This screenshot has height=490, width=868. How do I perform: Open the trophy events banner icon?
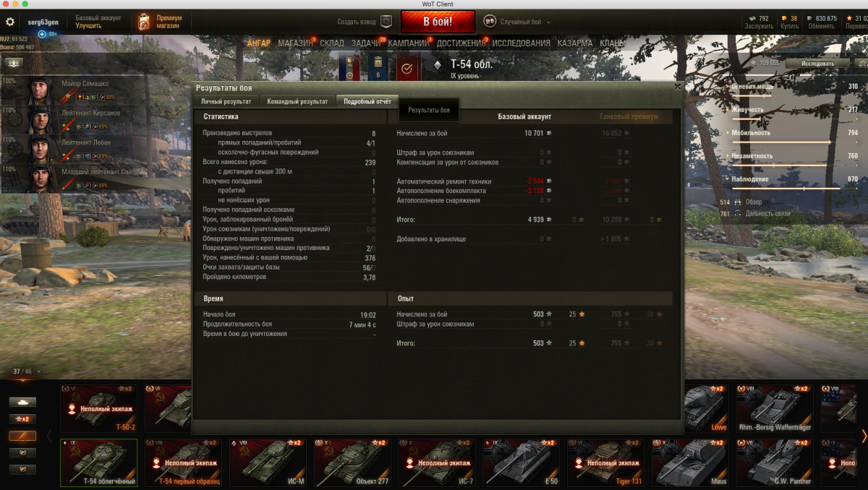point(349,67)
